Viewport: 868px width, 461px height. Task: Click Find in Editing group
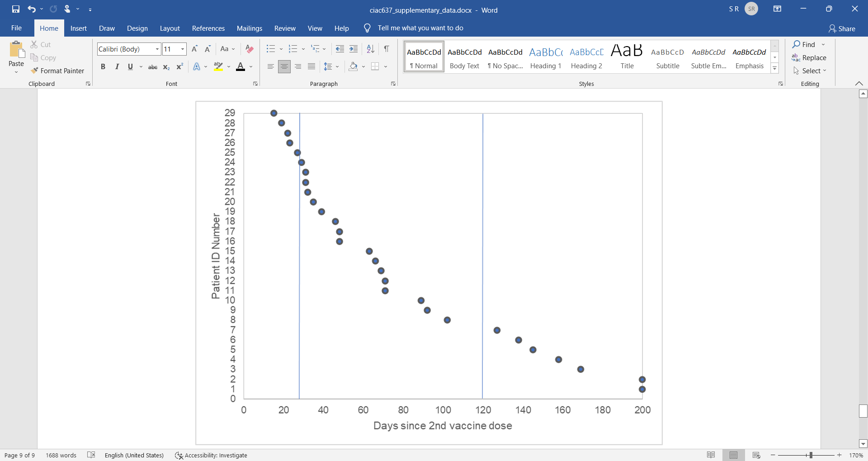(804, 44)
